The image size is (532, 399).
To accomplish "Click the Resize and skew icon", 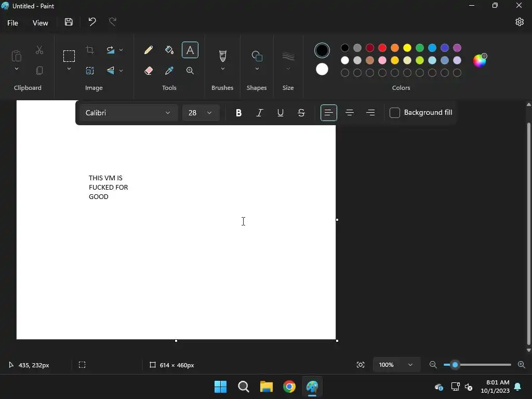I will pyautogui.click(x=90, y=71).
